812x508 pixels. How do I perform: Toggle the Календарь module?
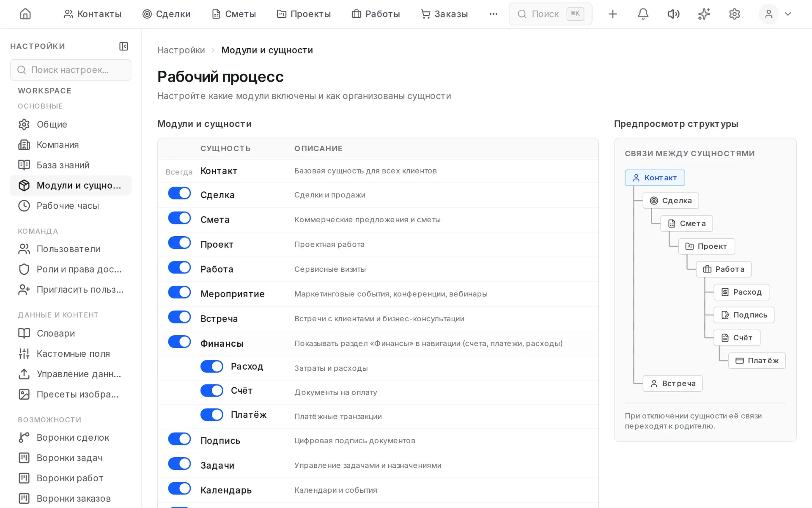pos(179,489)
